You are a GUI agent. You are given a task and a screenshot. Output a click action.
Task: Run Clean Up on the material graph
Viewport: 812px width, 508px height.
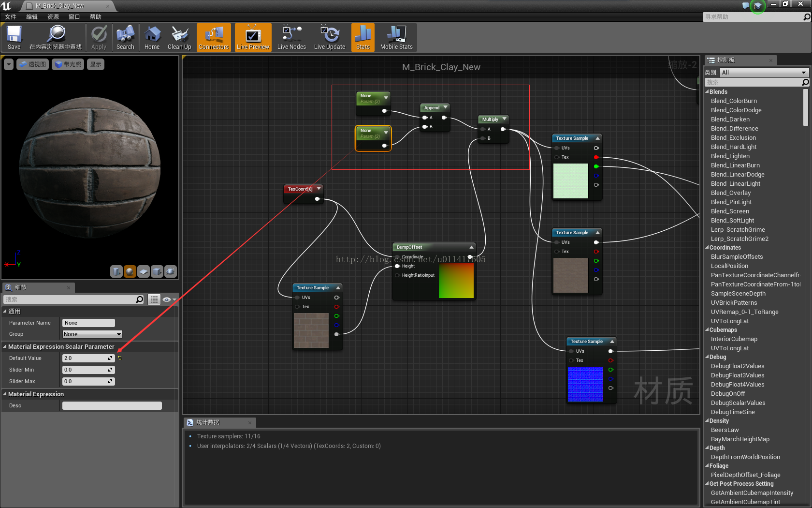pos(179,37)
